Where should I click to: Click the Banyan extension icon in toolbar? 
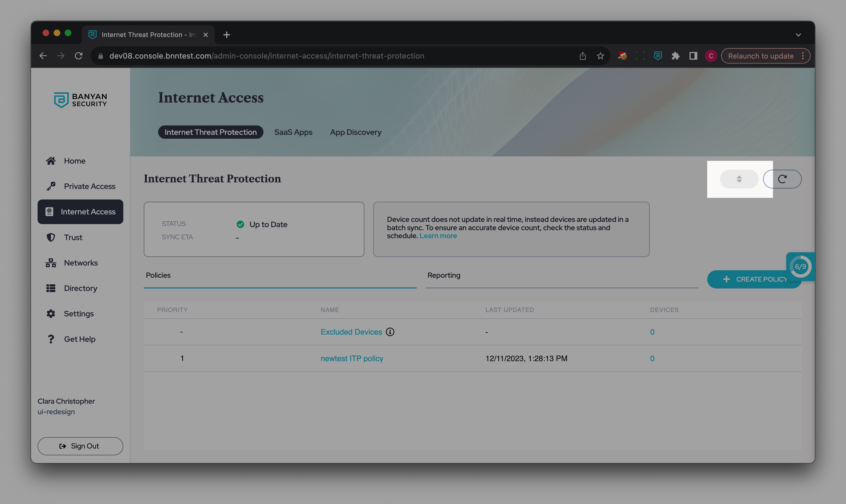tap(658, 56)
